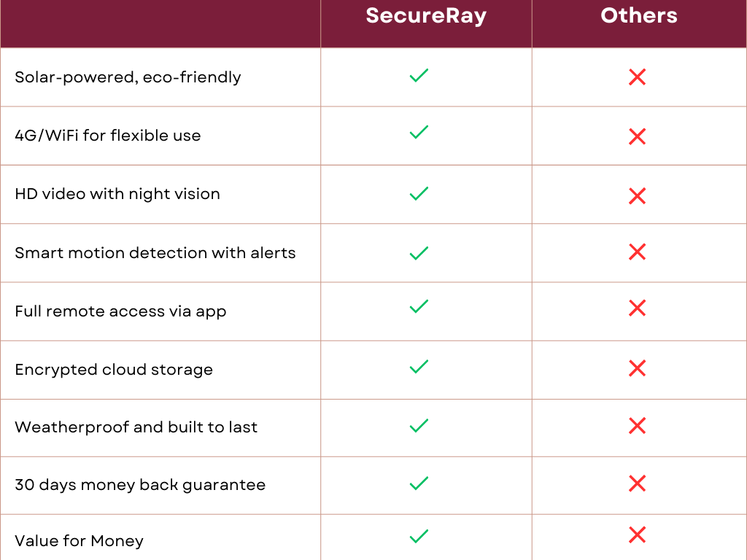Select the green check beside 4G/WiFi feature
Viewport: 747px width, 560px height.
(x=419, y=132)
